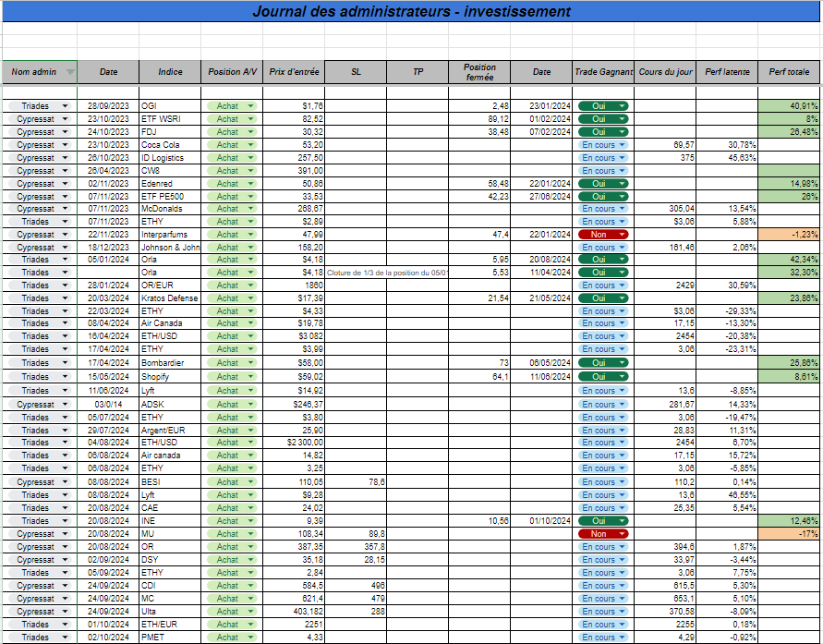Image resolution: width=823 pixels, height=644 pixels.
Task: Open the Oui dropdown in INE row
Action: (603, 521)
